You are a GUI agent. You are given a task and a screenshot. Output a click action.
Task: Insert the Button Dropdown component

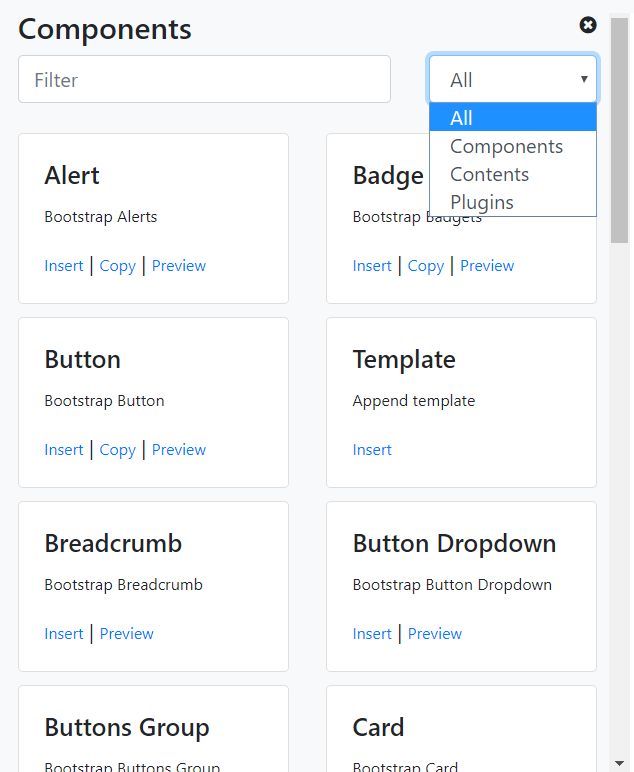click(x=372, y=634)
